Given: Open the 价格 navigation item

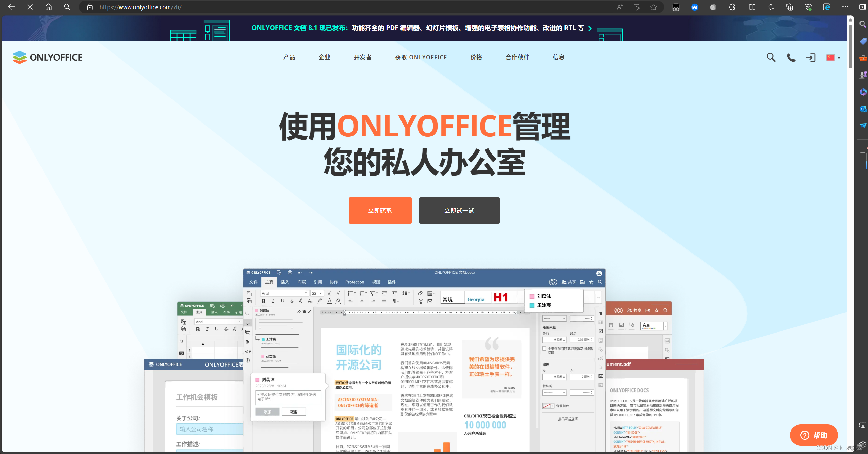Looking at the screenshot, I should click(476, 57).
